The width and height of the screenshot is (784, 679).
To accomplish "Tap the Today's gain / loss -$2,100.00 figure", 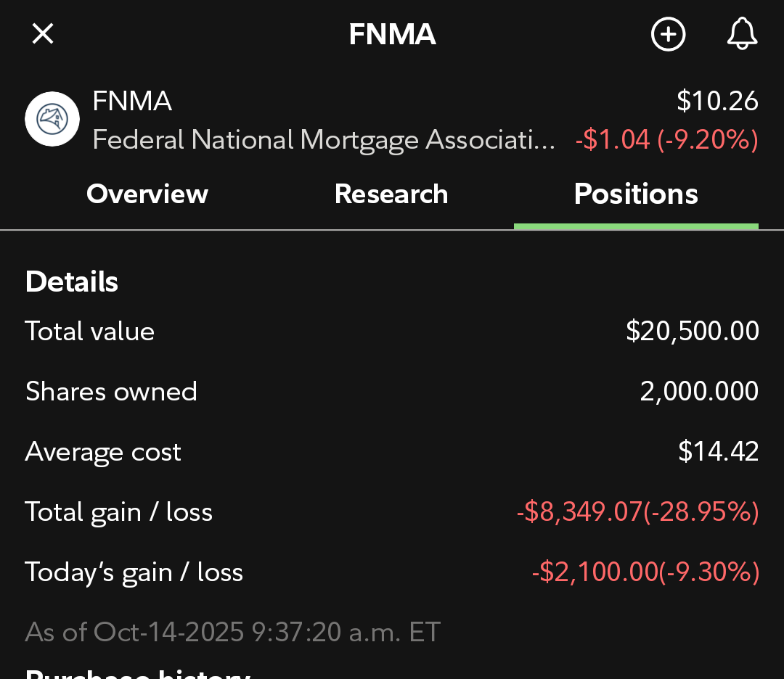I will tap(645, 572).
